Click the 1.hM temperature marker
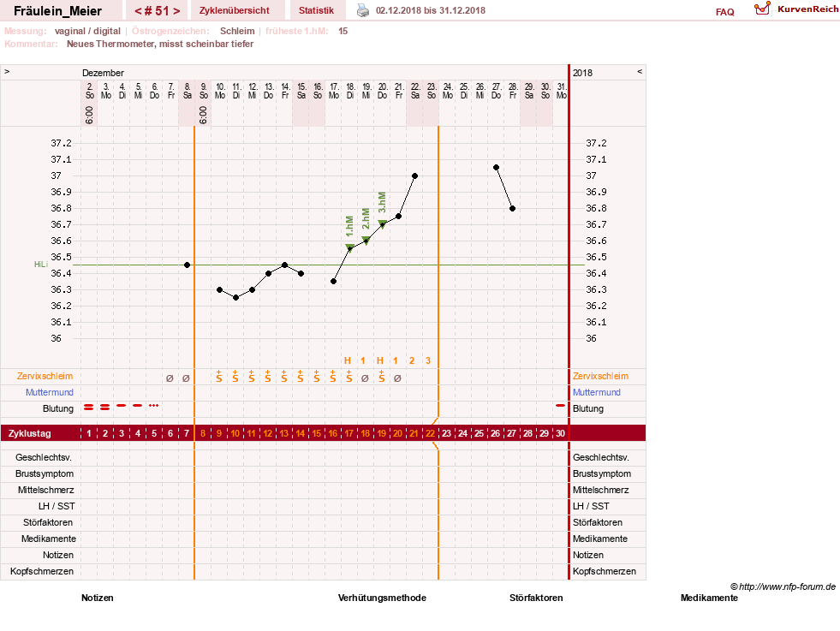 pyautogui.click(x=350, y=247)
